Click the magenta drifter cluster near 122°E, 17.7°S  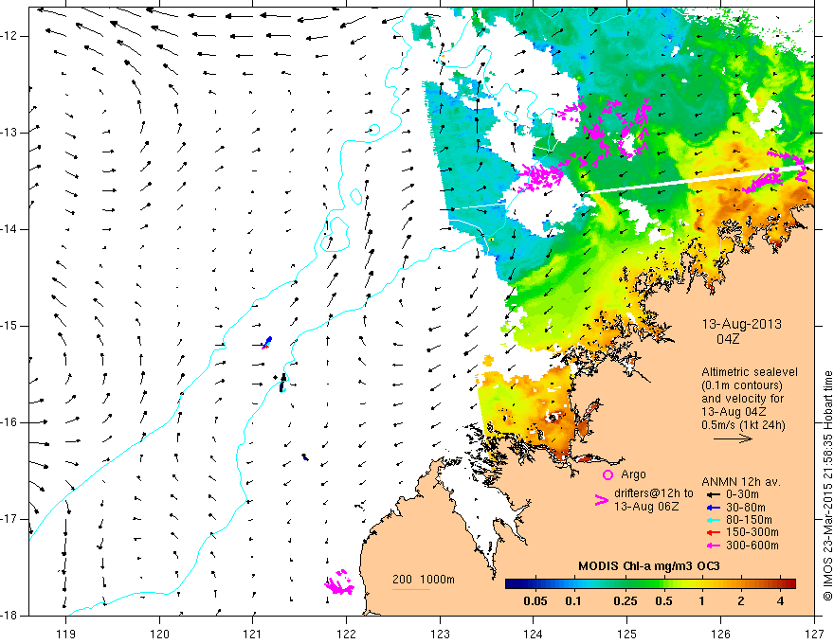[339, 582]
